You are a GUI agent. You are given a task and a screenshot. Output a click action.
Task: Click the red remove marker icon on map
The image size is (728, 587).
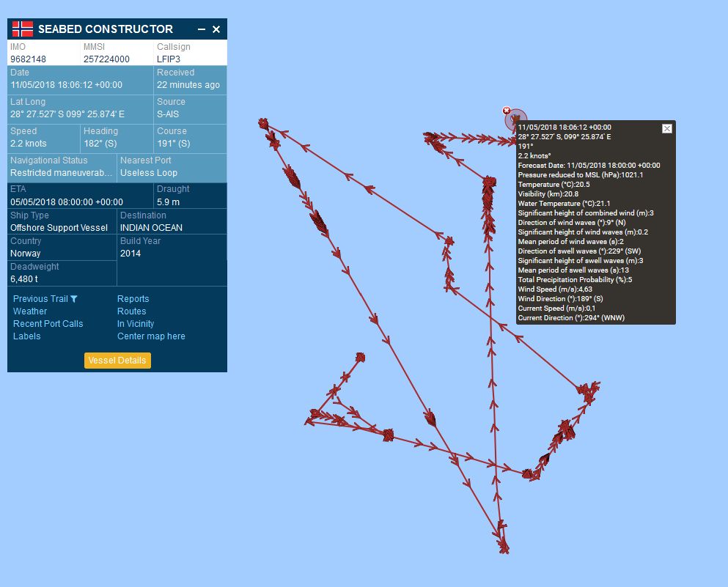point(507,111)
